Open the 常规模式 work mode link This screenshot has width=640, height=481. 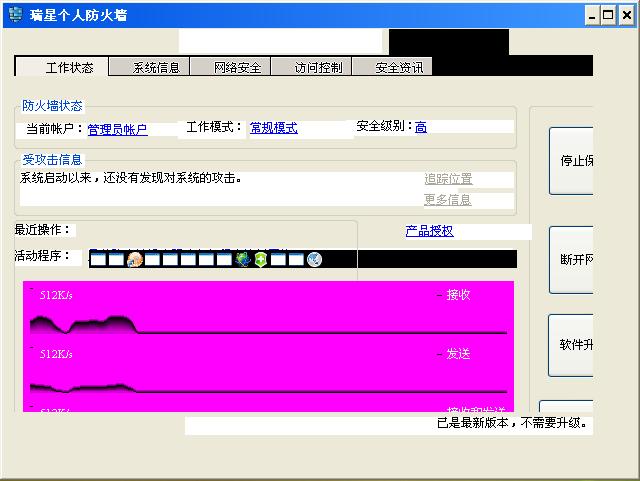click(273, 128)
